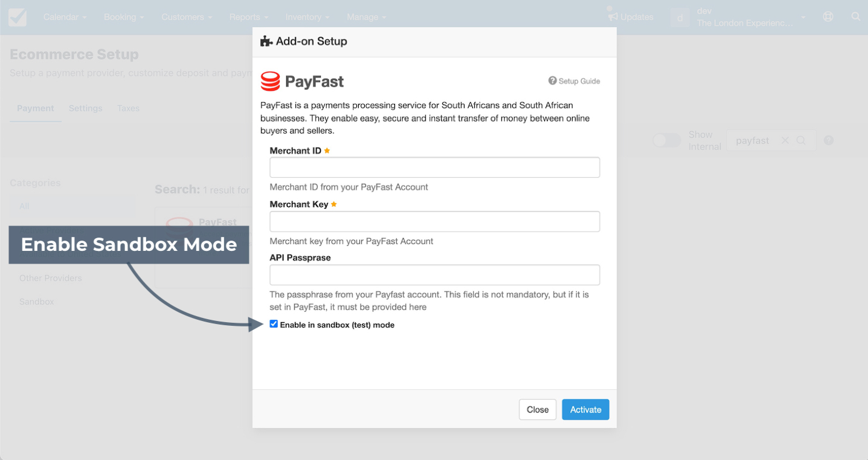Click the Checkfront checkmark logo

18,18
